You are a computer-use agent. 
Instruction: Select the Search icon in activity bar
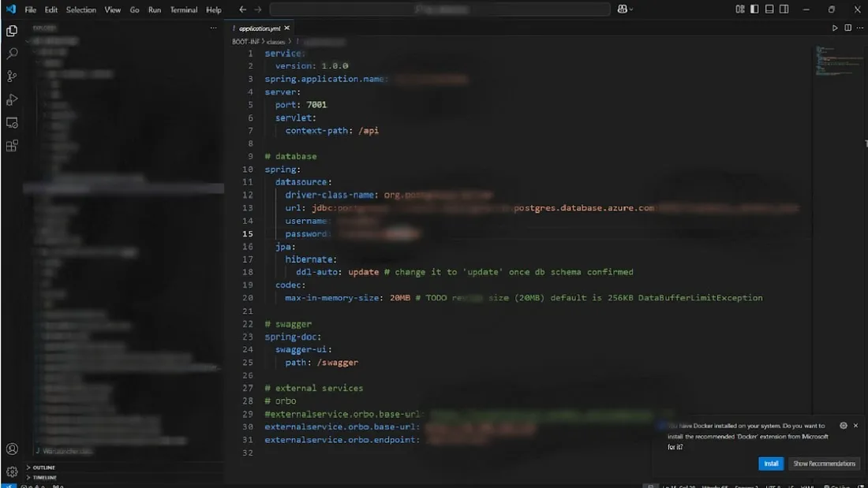coord(11,54)
